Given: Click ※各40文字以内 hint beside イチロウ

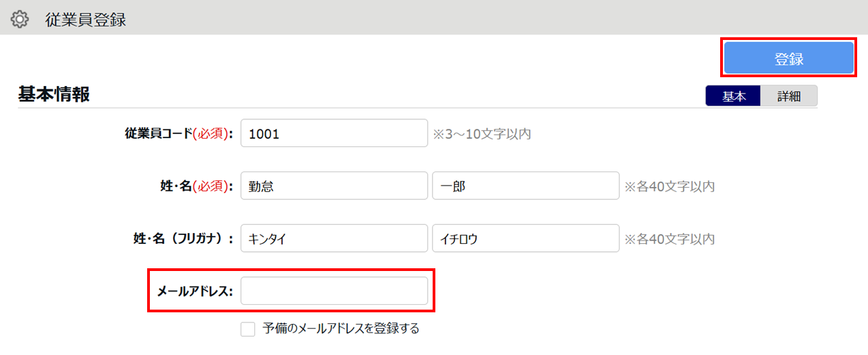Looking at the screenshot, I should 669,239.
